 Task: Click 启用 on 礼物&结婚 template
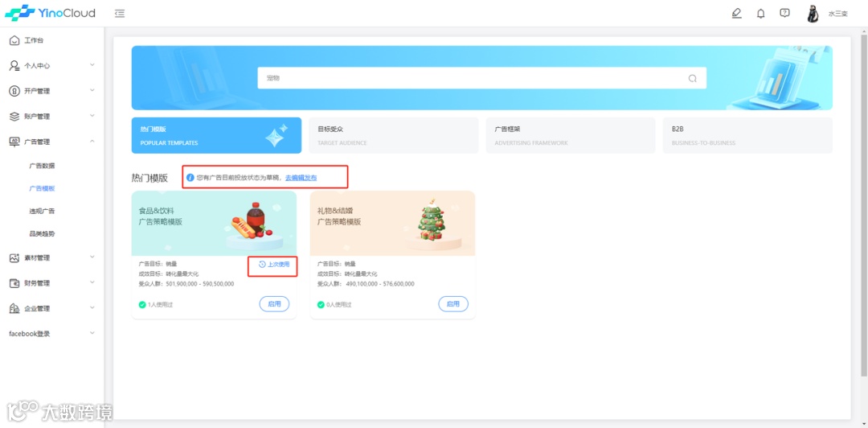tap(453, 304)
